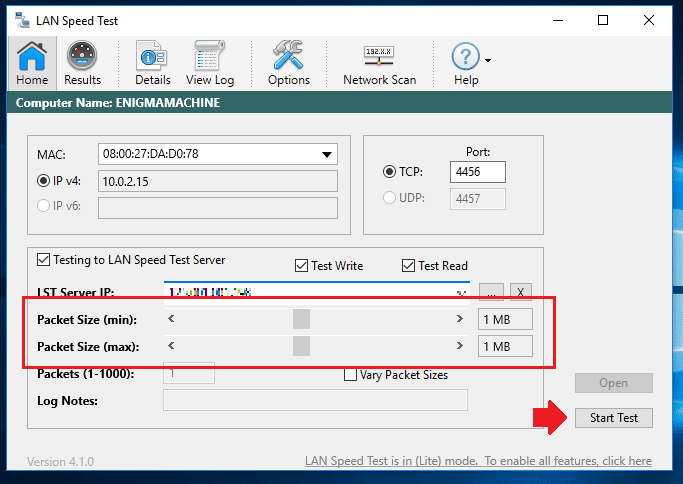Show the Details panel
This screenshot has height=484, width=683.
tap(152, 64)
